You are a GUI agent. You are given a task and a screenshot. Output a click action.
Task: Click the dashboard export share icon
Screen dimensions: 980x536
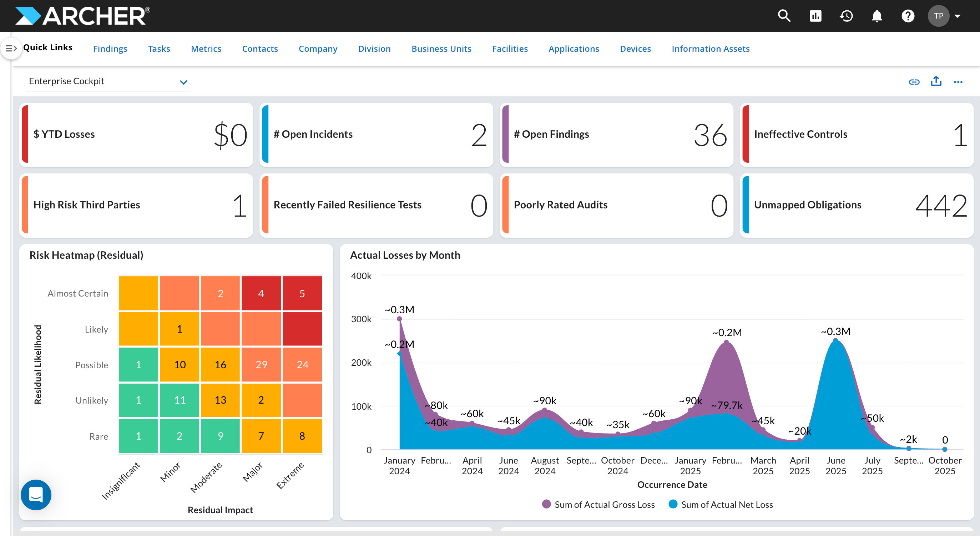936,81
